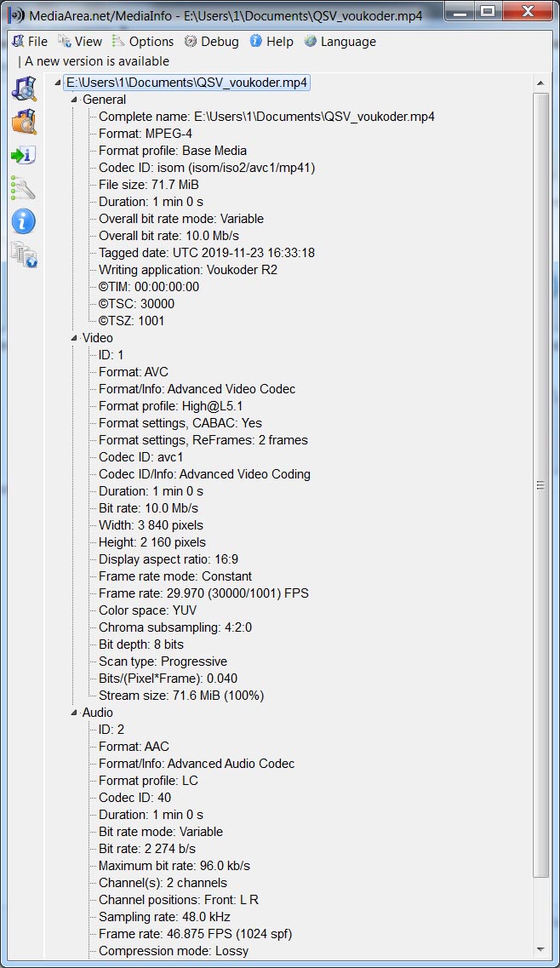Select 'Format profile: LC' row
Screen dimensions: 560x968
[x=149, y=781]
